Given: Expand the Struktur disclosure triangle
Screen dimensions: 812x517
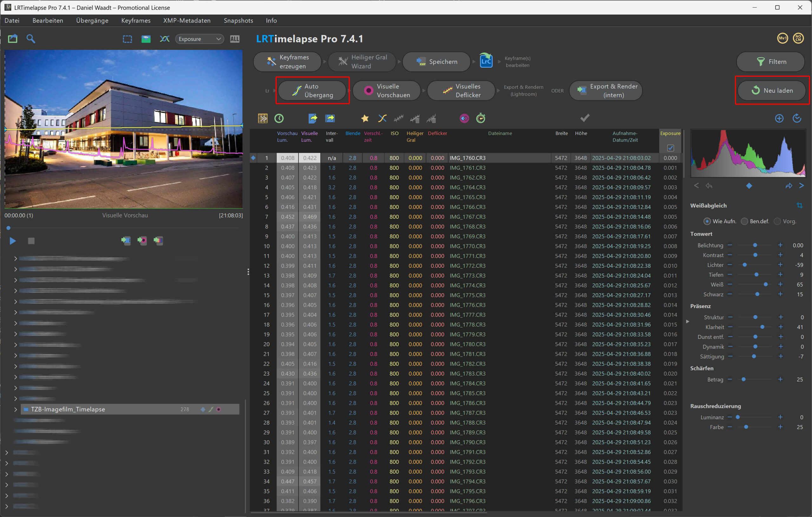Looking at the screenshot, I should click(688, 321).
